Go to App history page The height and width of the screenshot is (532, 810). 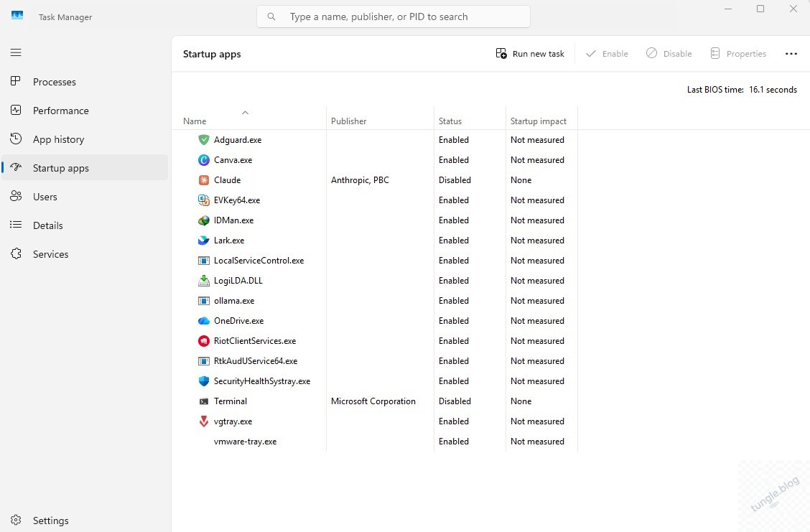(85, 139)
